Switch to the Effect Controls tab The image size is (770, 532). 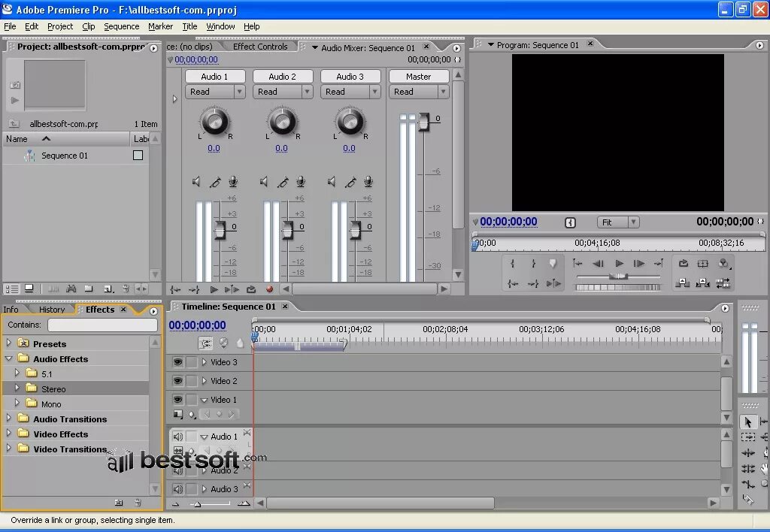tap(259, 47)
